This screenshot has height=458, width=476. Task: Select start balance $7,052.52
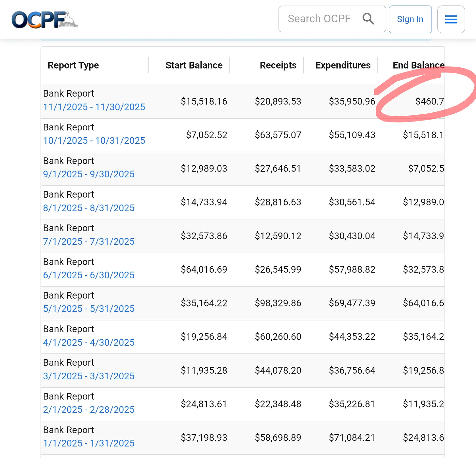207,135
